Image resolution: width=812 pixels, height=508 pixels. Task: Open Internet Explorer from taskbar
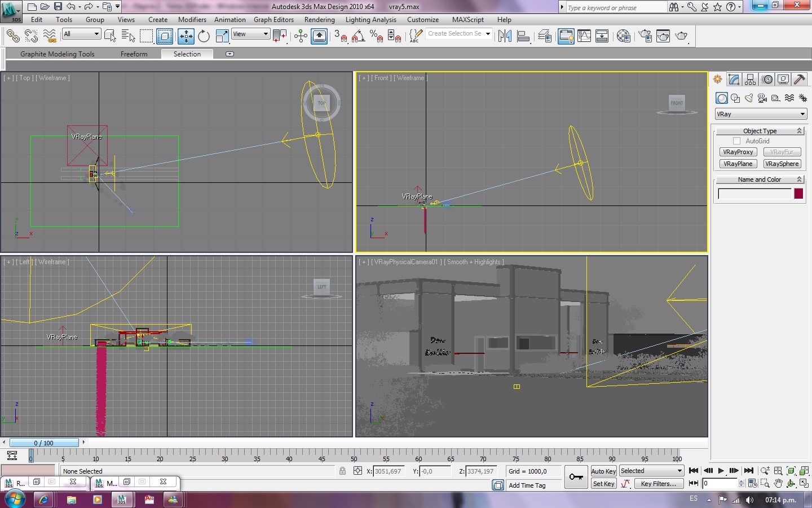coord(43,500)
